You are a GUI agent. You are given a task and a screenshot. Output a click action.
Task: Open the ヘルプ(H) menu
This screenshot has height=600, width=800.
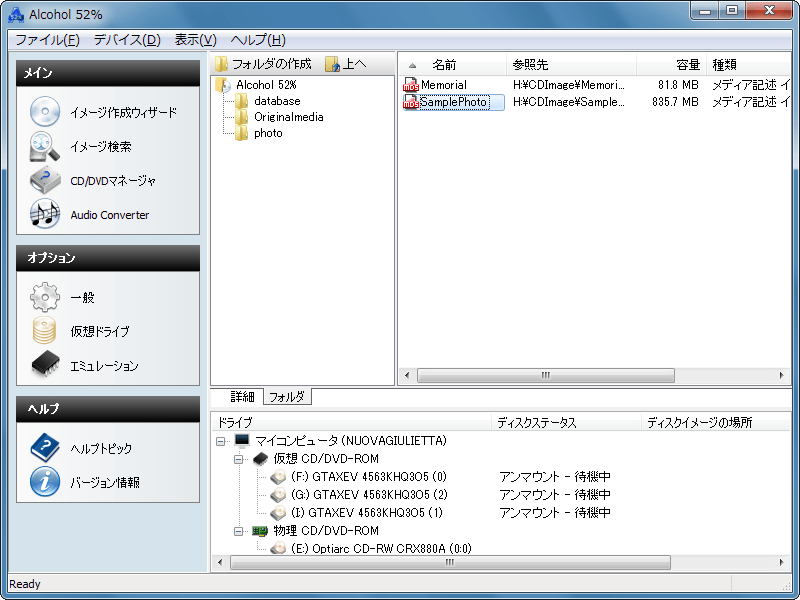click(x=258, y=40)
